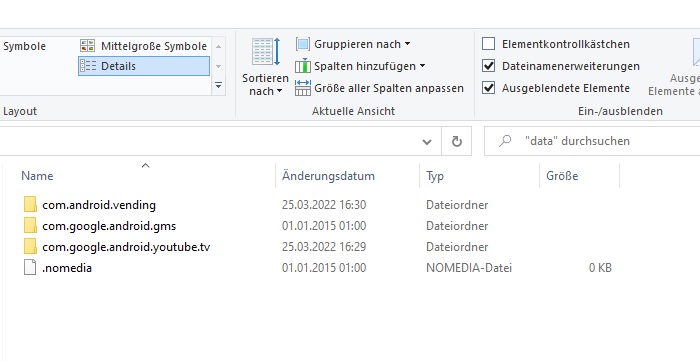Viewport: 700px width, 361px height.
Task: Click folder icon of com.google.android.gms
Action: coord(30,226)
